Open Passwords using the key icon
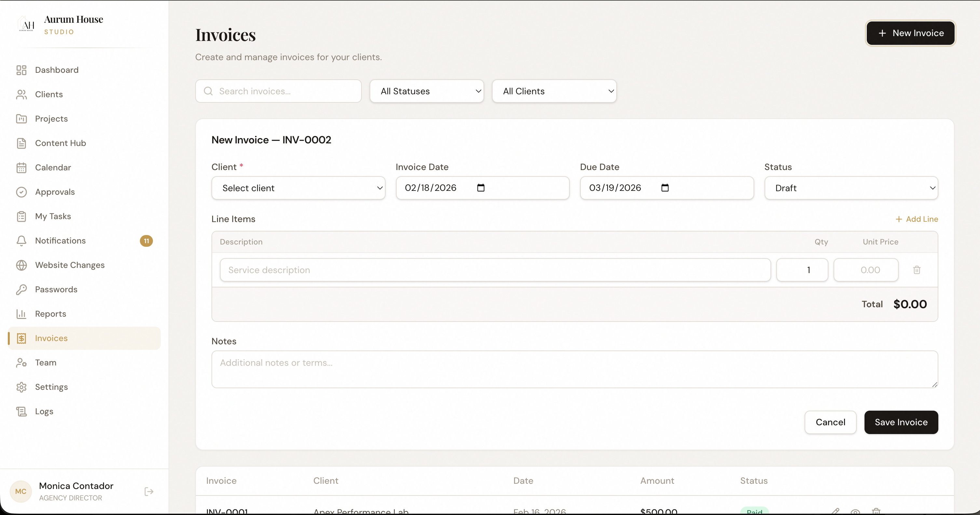 (22, 289)
